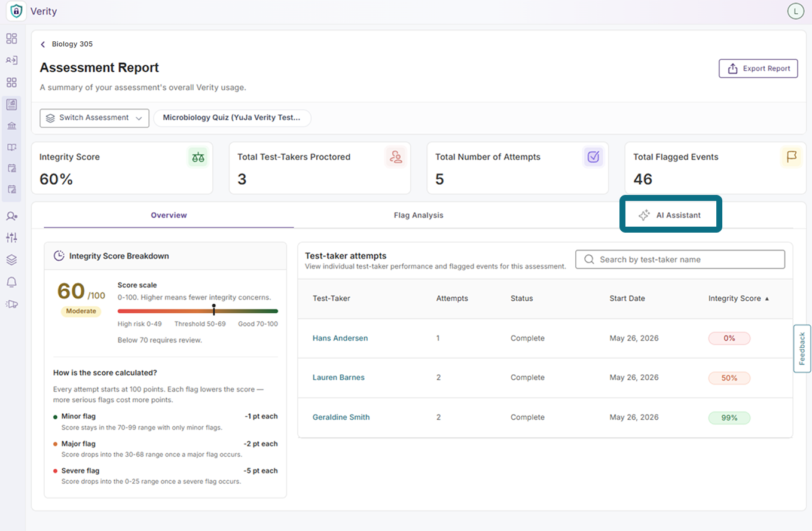Switch to the Overview tab

pyautogui.click(x=169, y=215)
